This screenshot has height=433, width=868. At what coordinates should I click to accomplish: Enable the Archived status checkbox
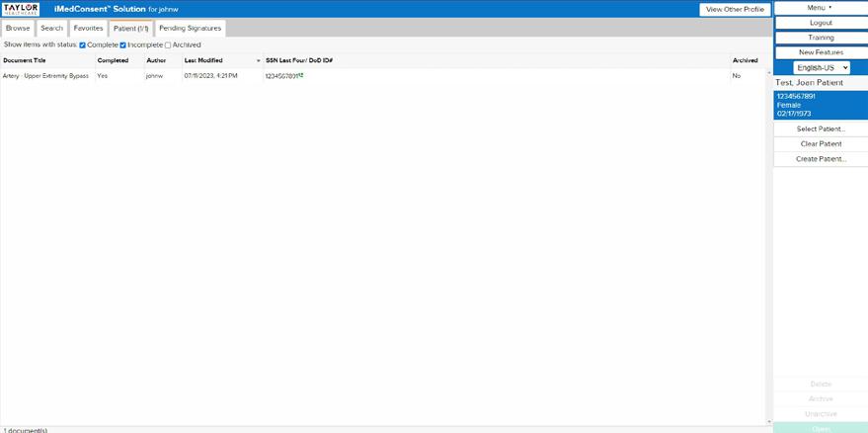coord(168,44)
